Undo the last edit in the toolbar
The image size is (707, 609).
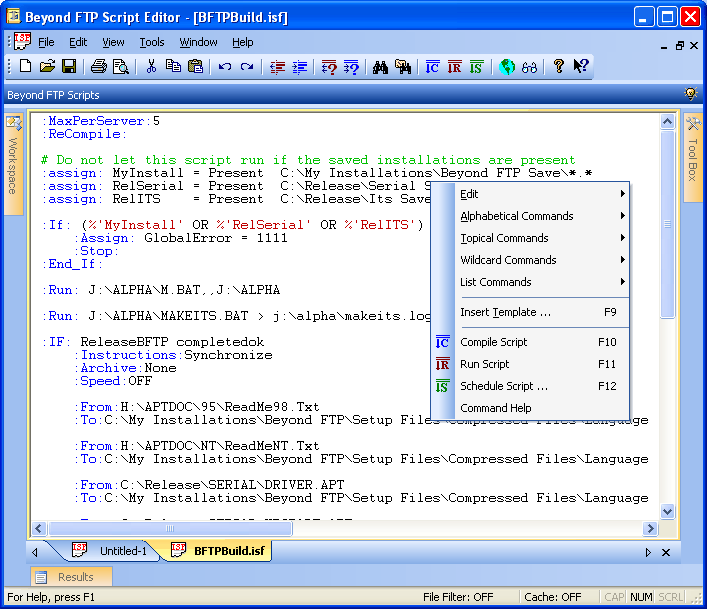click(x=225, y=67)
